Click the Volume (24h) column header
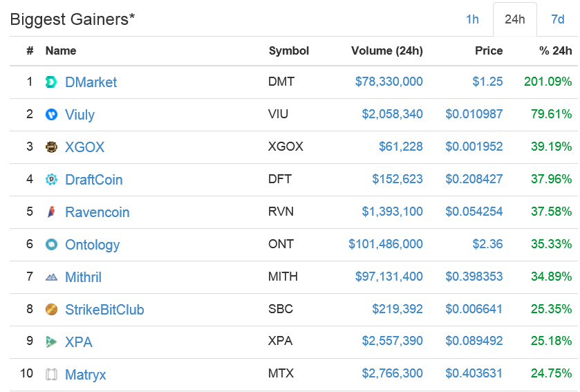 coord(386,51)
